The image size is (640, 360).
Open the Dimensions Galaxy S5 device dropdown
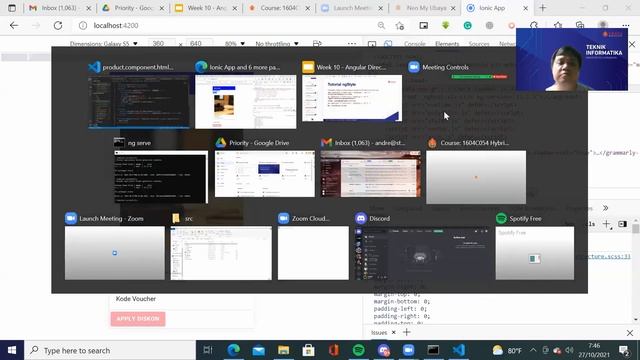click(104, 44)
